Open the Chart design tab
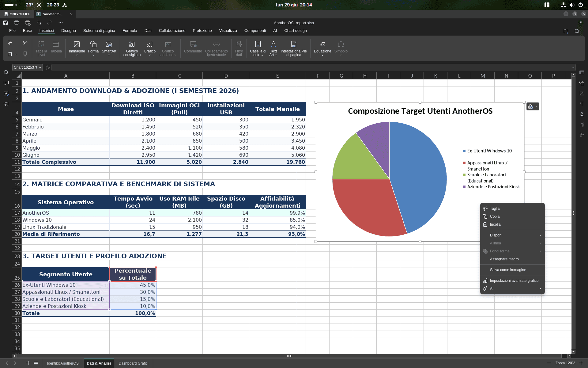The height and width of the screenshot is (368, 588). click(296, 31)
